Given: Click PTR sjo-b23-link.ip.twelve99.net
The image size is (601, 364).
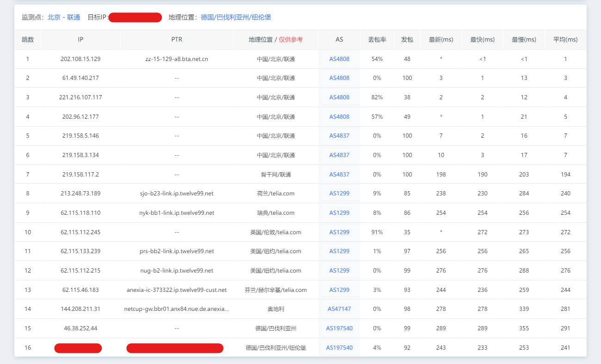Looking at the screenshot, I should pyautogui.click(x=177, y=194).
